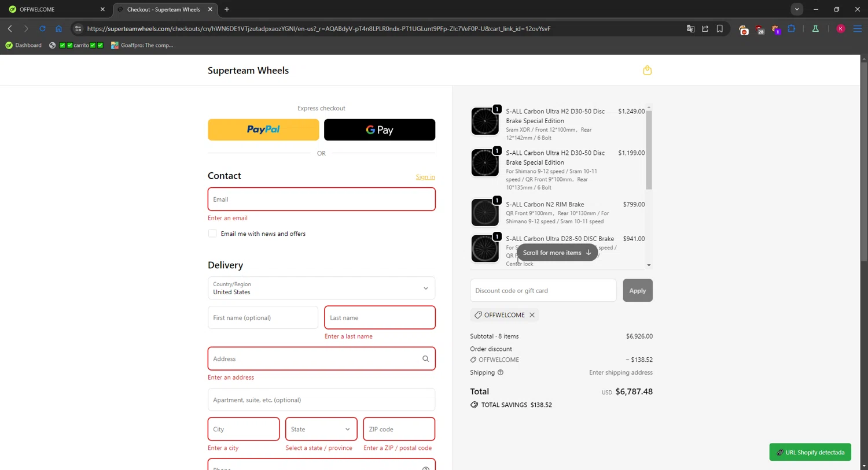Close the Checkout - Superteam Wheels tab
Viewport: 868px width, 470px height.
click(x=210, y=9)
